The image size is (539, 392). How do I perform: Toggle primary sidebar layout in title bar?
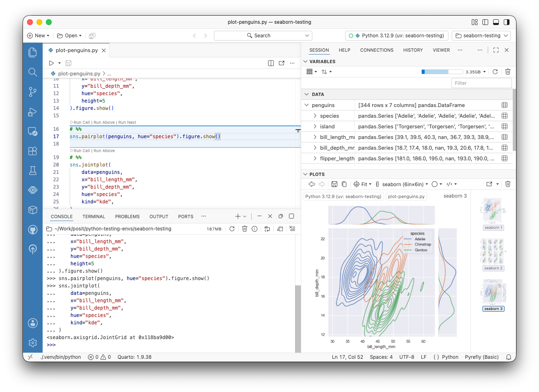485,22
